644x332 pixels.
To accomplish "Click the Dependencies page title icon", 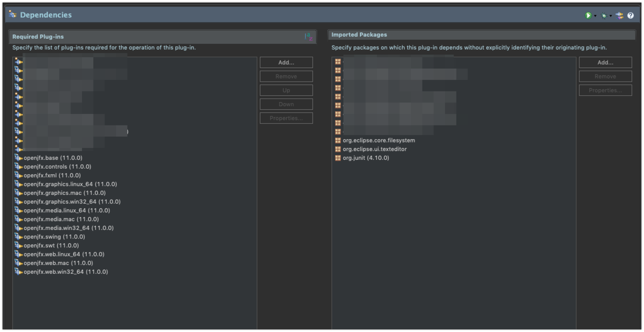I will point(12,14).
